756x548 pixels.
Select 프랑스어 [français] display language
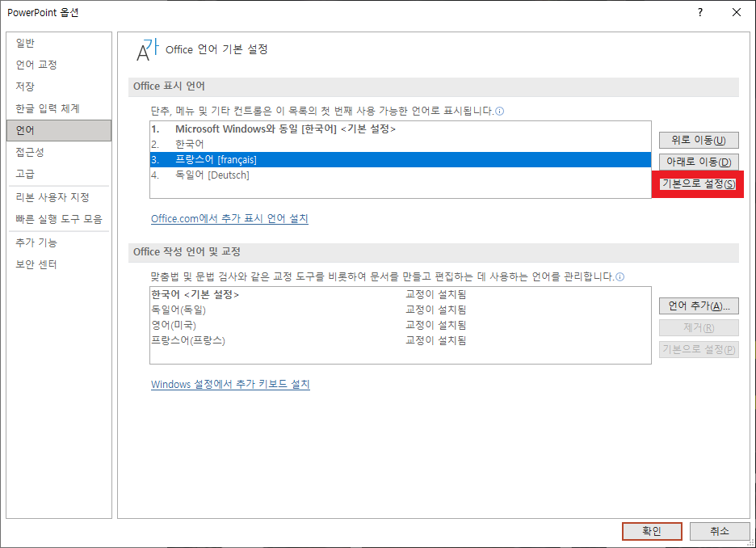[400, 160]
